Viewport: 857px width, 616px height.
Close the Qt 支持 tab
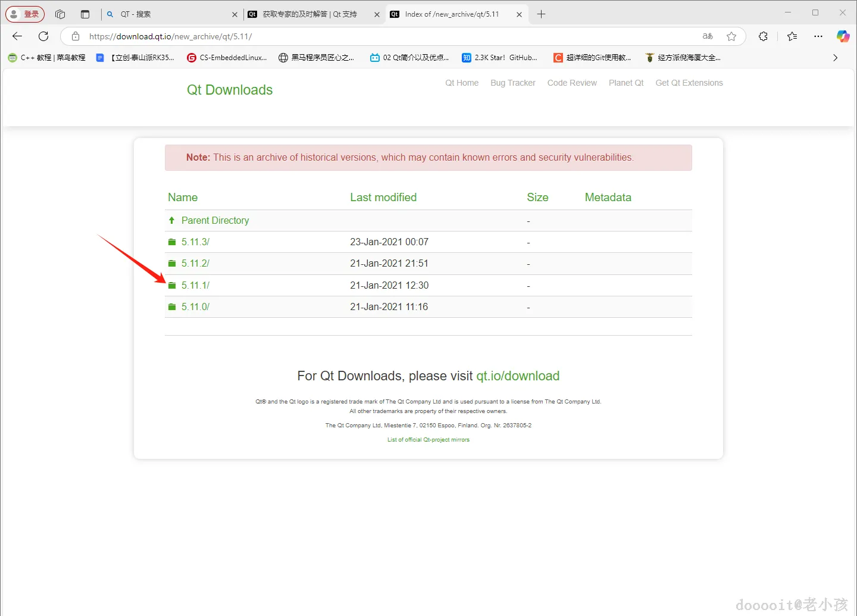coord(377,14)
